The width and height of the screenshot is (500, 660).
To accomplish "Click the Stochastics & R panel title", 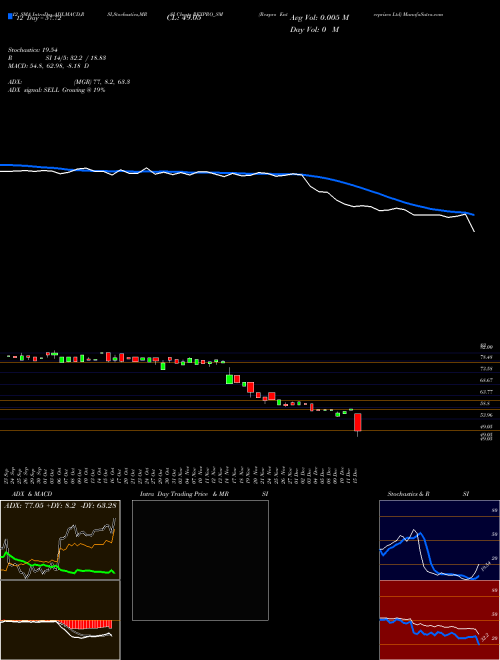I will tap(408, 494).
